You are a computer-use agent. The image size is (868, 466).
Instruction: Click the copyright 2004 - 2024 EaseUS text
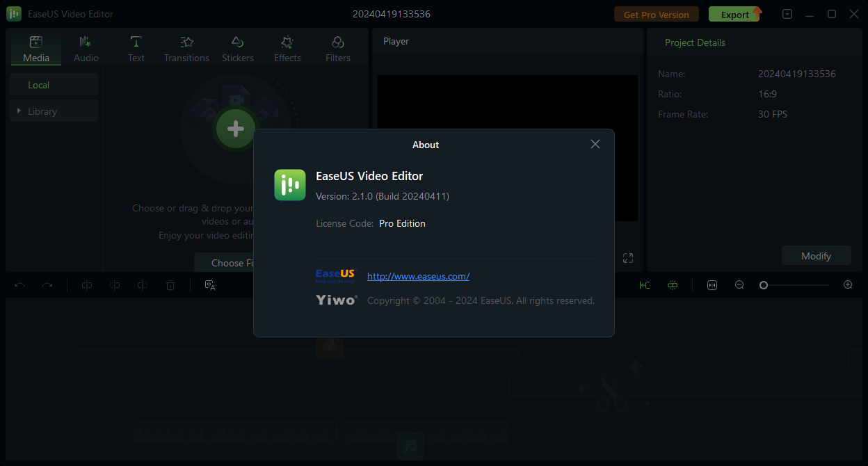481,300
